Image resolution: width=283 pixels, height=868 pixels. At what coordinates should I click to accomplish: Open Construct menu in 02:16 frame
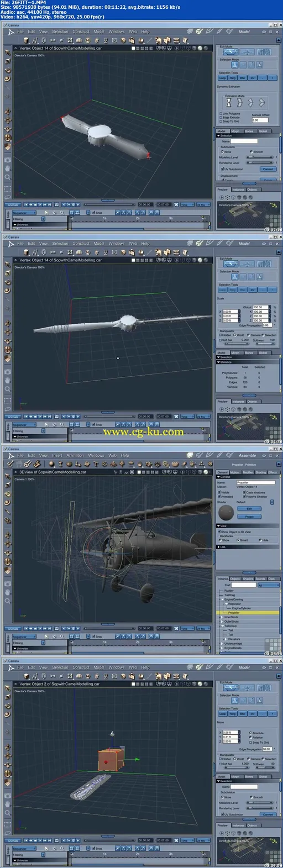(81, 31)
